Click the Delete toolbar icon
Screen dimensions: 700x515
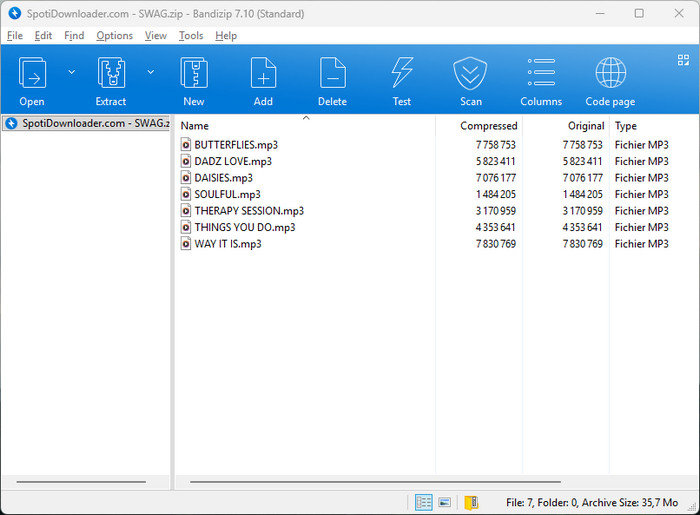[x=333, y=73]
